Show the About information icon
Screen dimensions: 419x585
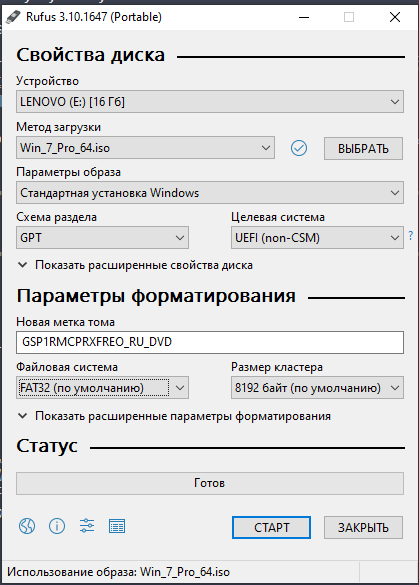tap(57, 526)
